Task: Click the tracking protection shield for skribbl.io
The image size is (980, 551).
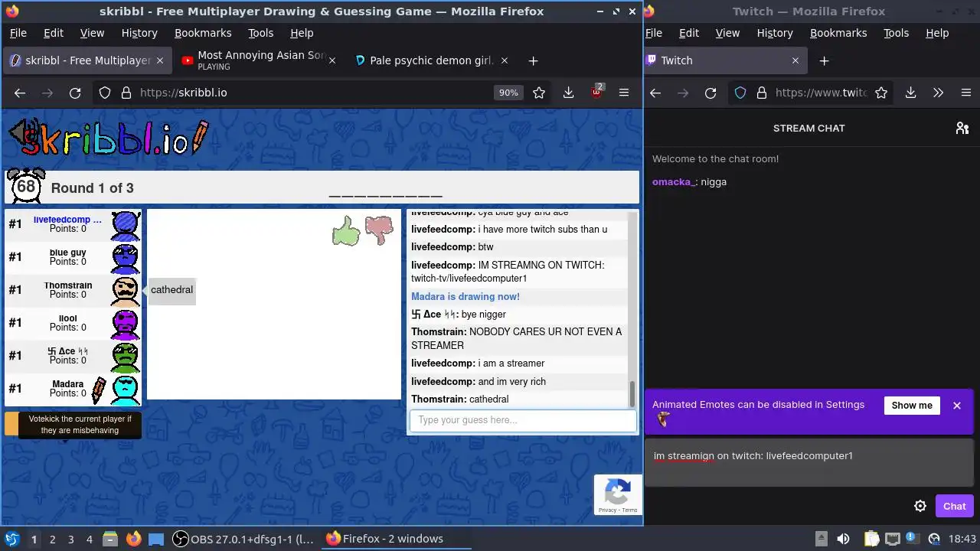Action: [105, 93]
